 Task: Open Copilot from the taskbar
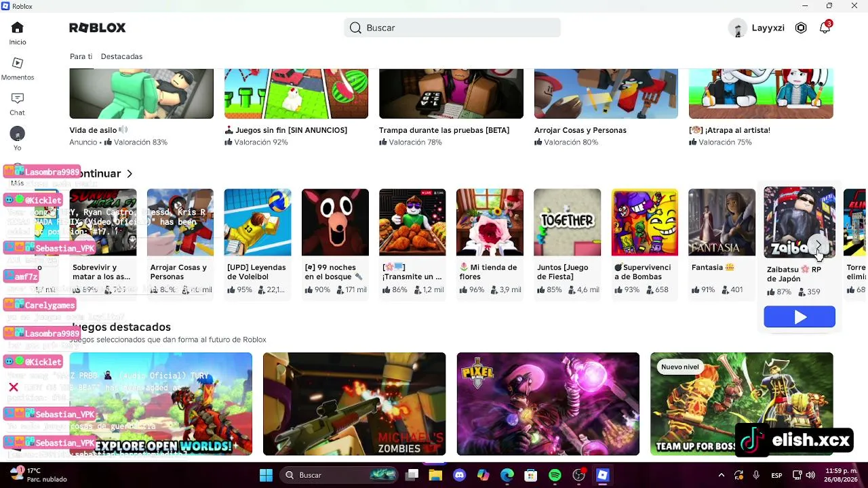point(484,475)
